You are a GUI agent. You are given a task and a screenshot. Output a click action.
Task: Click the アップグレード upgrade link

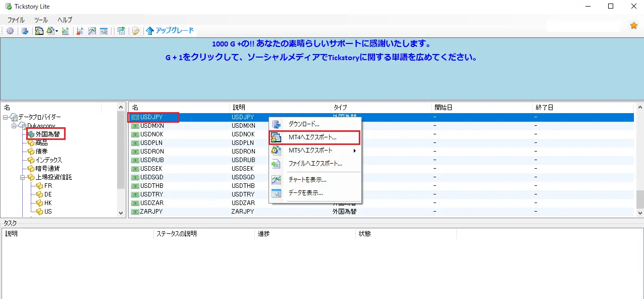tap(170, 31)
